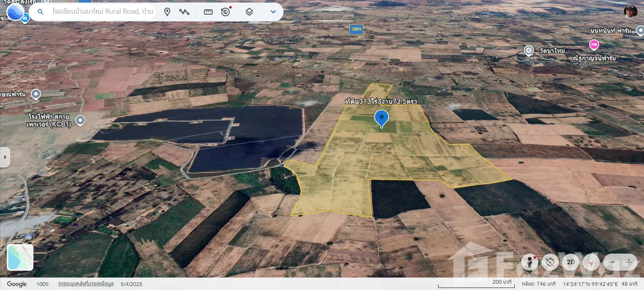
Task: Click the Google Earth logo button
Action: pyautogui.click(x=15, y=12)
